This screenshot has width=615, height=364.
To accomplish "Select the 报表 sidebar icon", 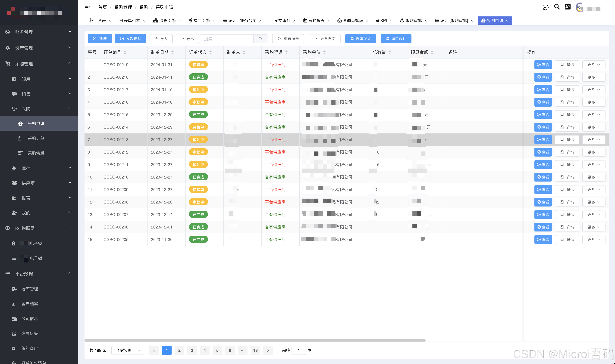I will click(x=14, y=198).
